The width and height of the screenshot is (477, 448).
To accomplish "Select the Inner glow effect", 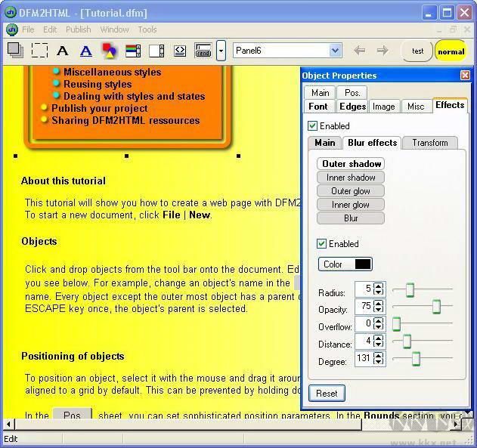I will click(351, 205).
